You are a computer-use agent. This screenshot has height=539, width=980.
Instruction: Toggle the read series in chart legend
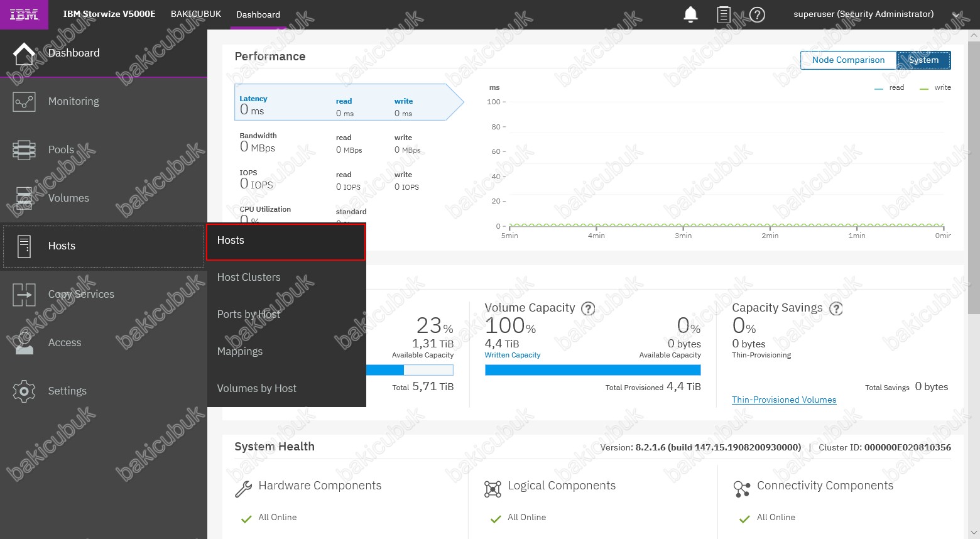point(889,88)
